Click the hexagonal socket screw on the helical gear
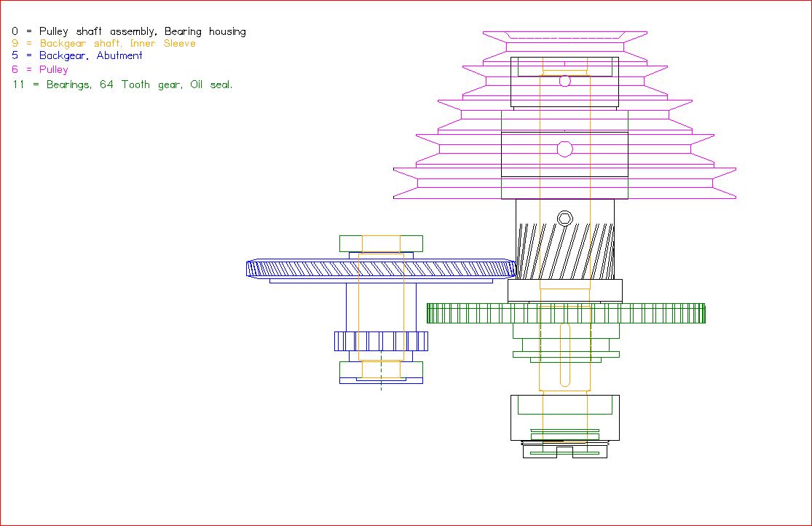The width and height of the screenshot is (812, 526). pos(565,218)
